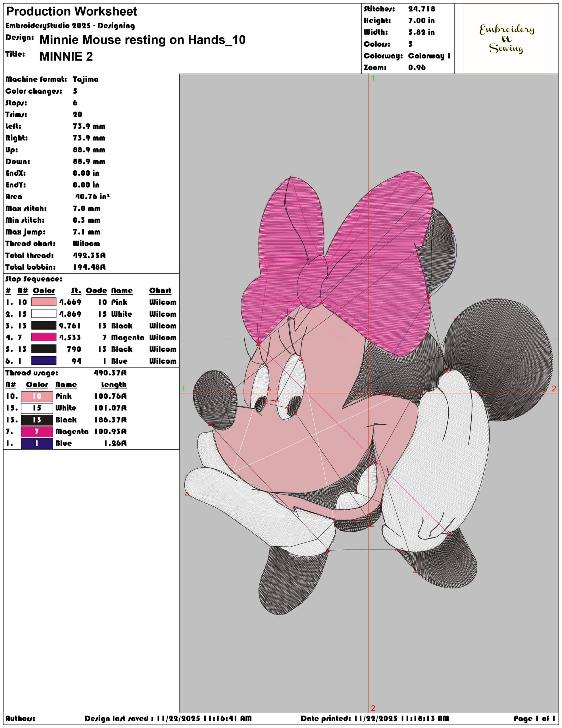The height and width of the screenshot is (728, 562).
Task: Click the title text 'MINNIE 2'
Action: coord(66,56)
